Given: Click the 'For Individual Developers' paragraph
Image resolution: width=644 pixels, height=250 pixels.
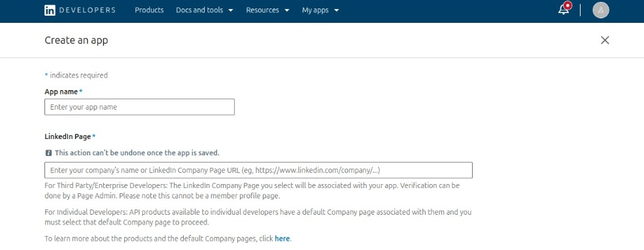Looking at the screenshot, I should pos(258,217).
